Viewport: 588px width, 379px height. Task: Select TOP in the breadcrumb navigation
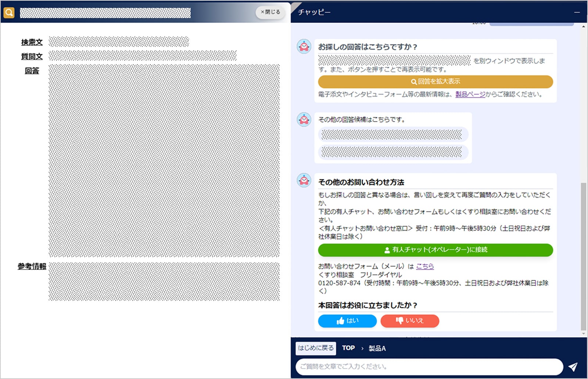coord(348,348)
